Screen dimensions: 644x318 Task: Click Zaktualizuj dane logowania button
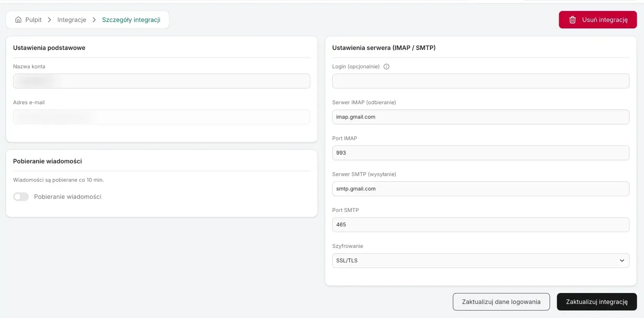coord(501,302)
